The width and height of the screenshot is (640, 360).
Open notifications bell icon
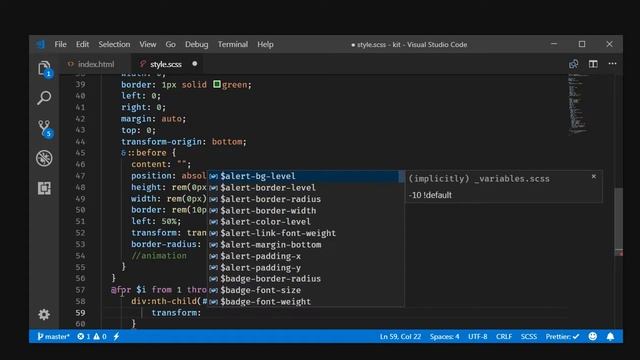pos(610,336)
